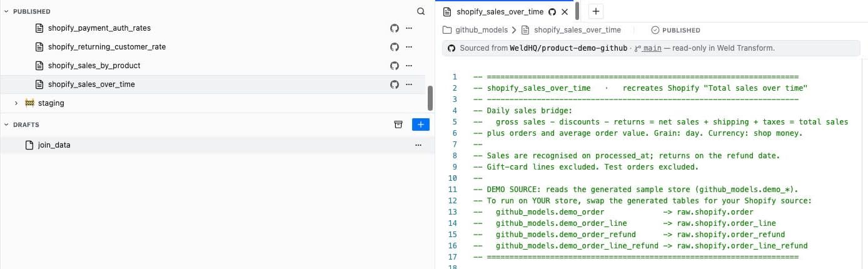868x269 pixels.
Task: Open shopify_returning_customer_rate model
Action: pyautogui.click(x=107, y=47)
